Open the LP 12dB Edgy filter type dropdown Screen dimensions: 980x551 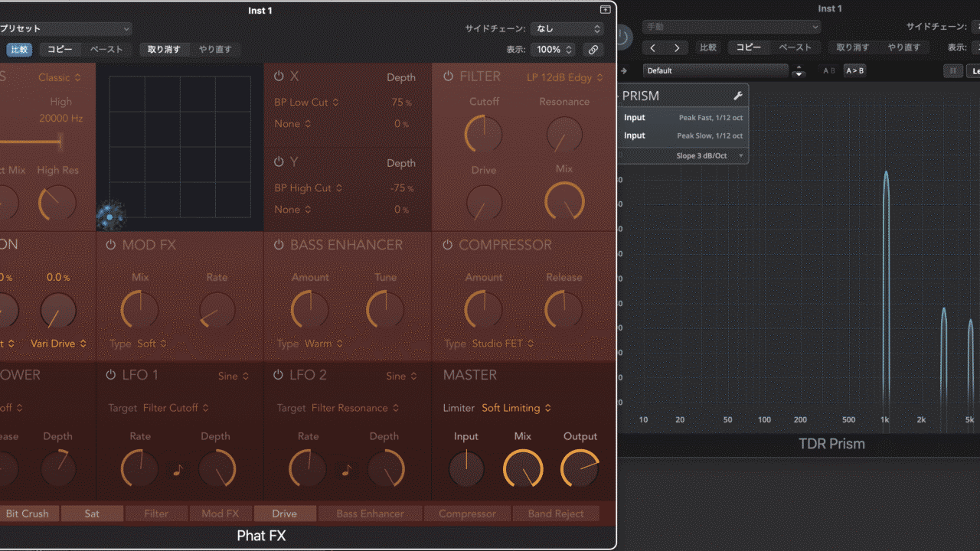(564, 77)
